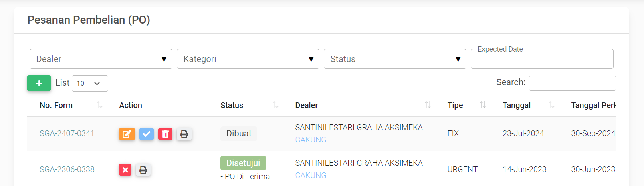
Task: Open form link SGA-2306-0338
Action: [67, 170]
